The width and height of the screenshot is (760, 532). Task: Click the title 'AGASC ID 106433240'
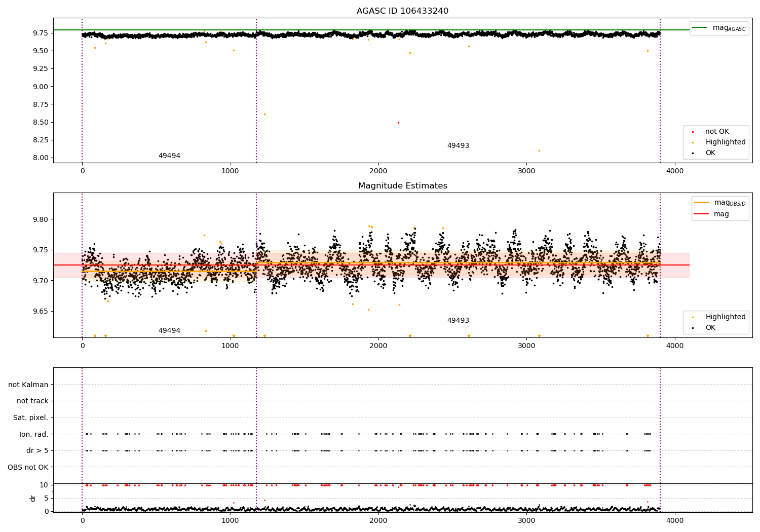pyautogui.click(x=402, y=11)
